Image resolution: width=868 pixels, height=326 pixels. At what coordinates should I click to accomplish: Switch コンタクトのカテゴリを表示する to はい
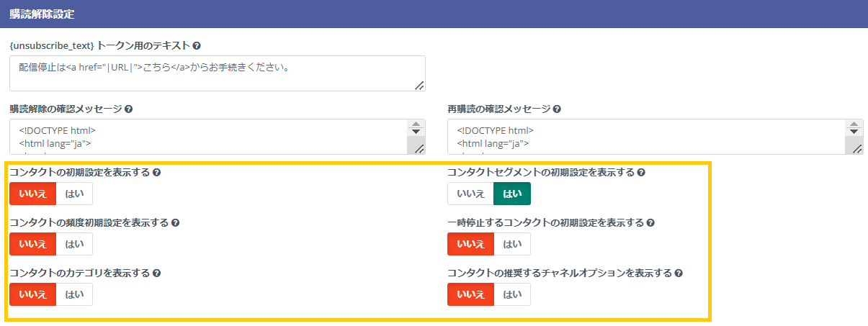pyautogui.click(x=74, y=294)
